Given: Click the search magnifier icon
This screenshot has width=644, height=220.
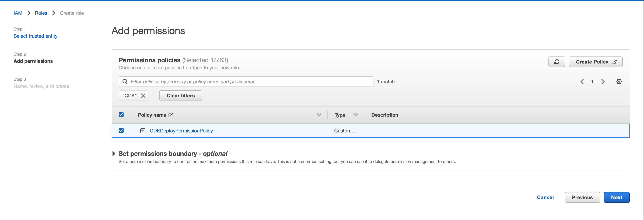Looking at the screenshot, I should coord(125,82).
